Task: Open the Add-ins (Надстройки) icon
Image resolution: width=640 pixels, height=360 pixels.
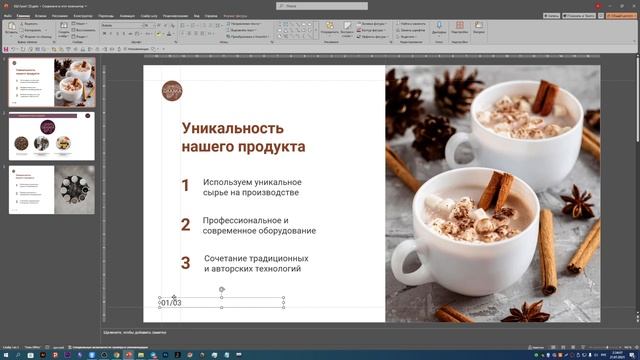Action: pos(460,25)
